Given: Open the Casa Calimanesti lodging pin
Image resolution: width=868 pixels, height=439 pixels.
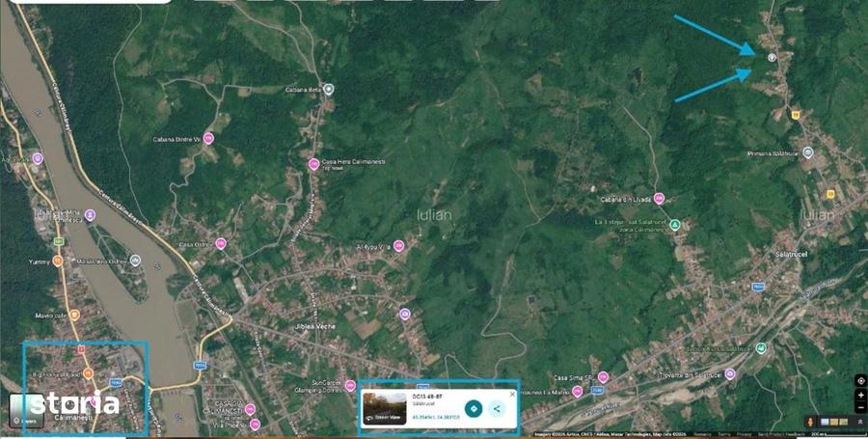Looking at the screenshot, I should 250,409.
